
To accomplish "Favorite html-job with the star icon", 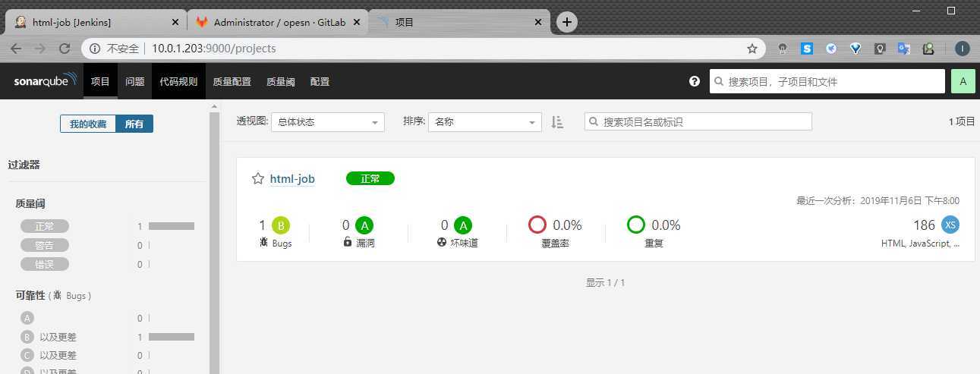I will coord(258,179).
